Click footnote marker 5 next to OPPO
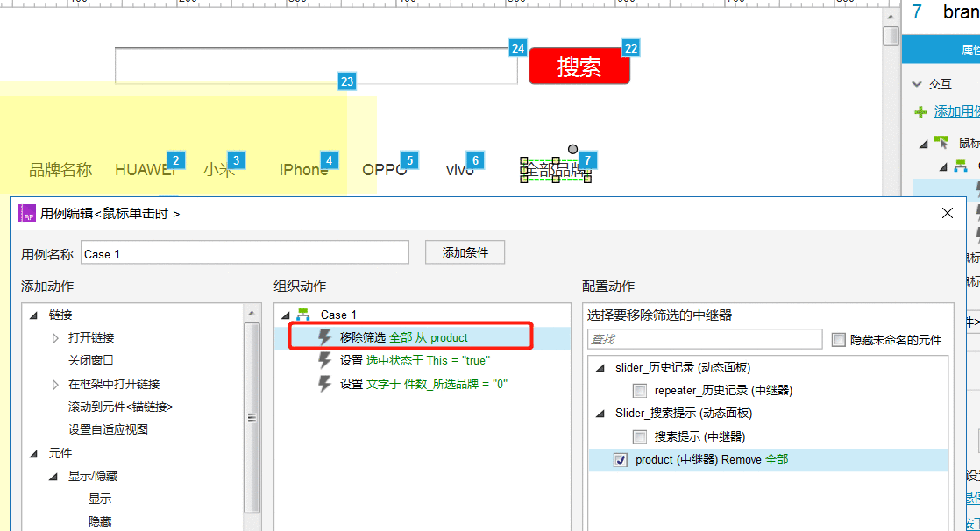The width and height of the screenshot is (980, 531). tap(409, 160)
